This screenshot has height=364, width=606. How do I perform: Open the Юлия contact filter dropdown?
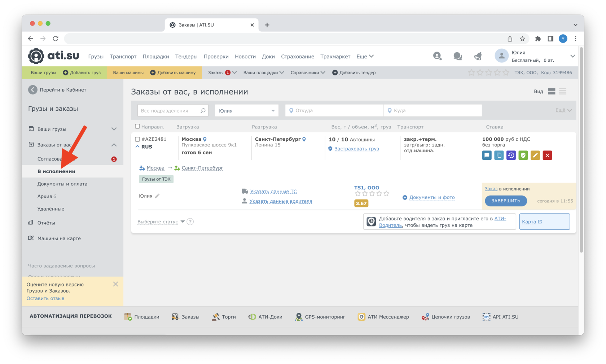pos(247,110)
